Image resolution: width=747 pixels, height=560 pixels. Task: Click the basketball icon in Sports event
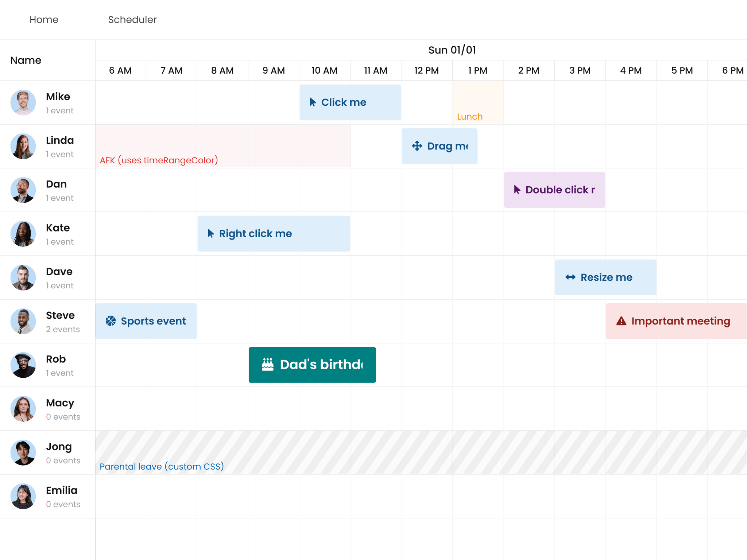tap(111, 321)
